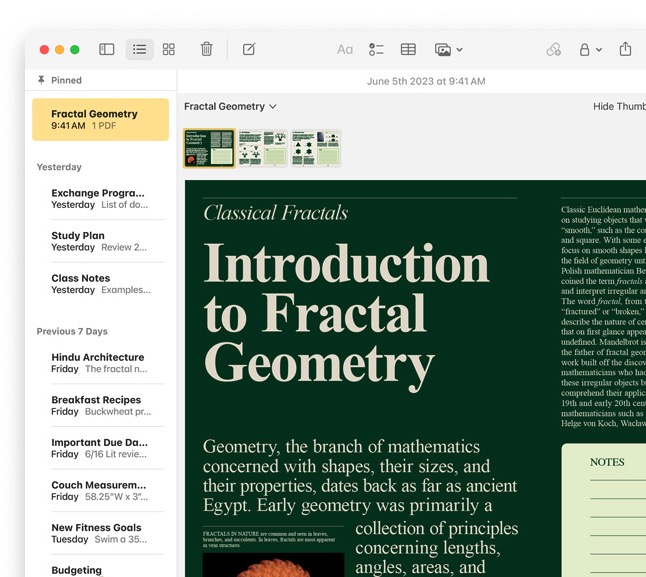Click the June 5th 2023 date text

426,81
